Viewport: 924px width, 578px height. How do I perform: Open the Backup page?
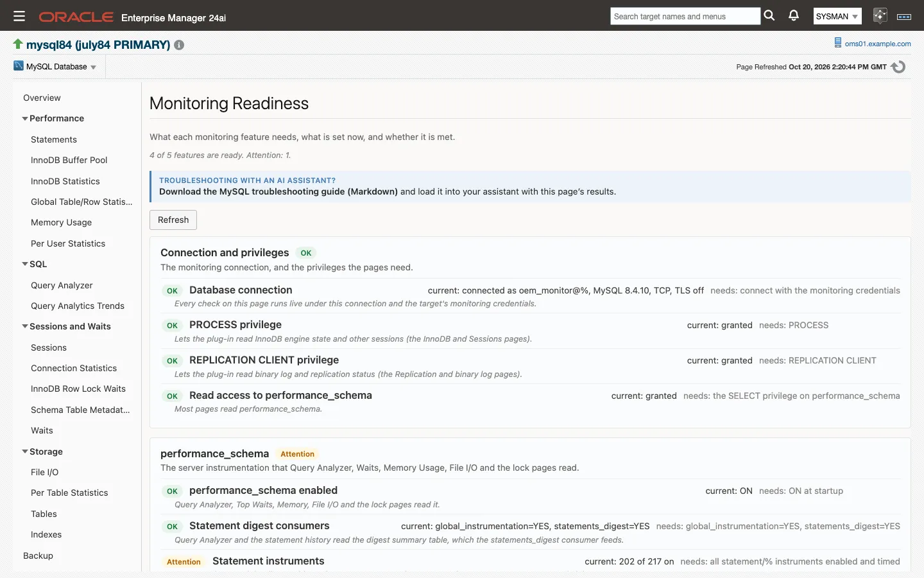coord(38,556)
